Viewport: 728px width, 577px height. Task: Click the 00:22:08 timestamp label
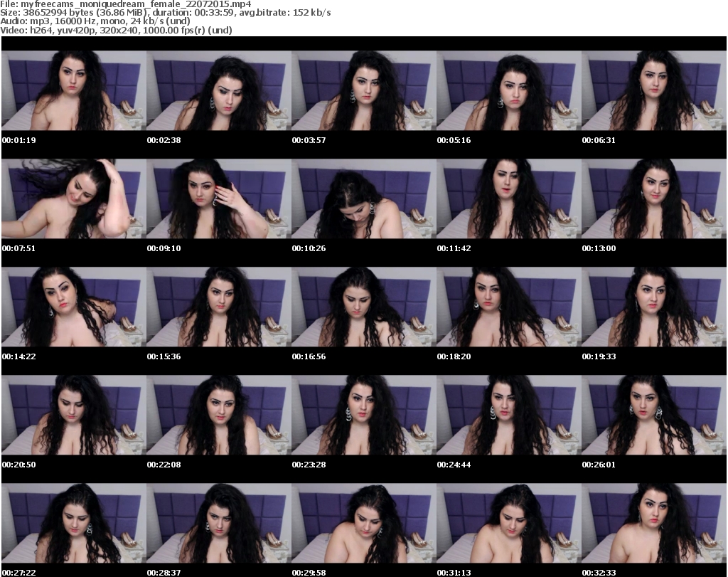(164, 465)
